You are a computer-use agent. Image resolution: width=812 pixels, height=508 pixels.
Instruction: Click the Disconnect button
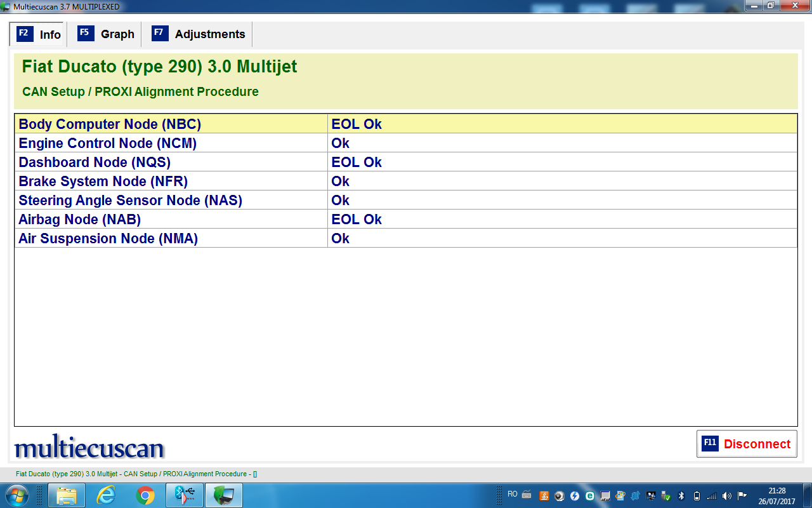click(747, 444)
